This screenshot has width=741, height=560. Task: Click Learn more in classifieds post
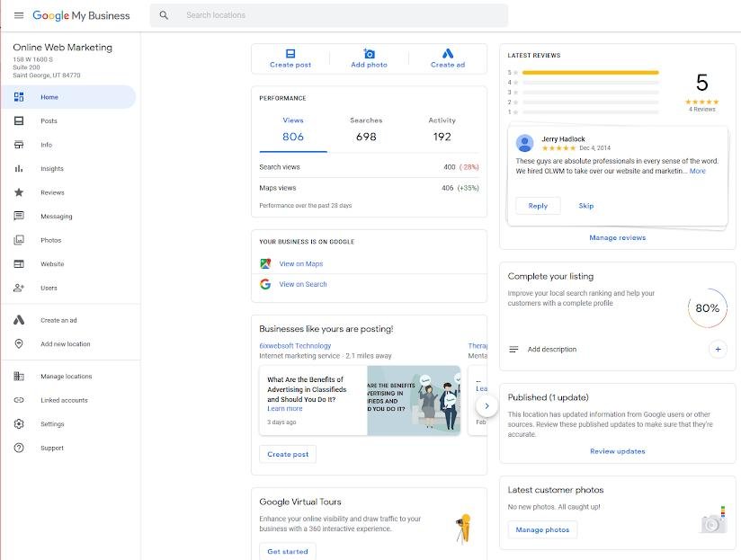click(285, 408)
